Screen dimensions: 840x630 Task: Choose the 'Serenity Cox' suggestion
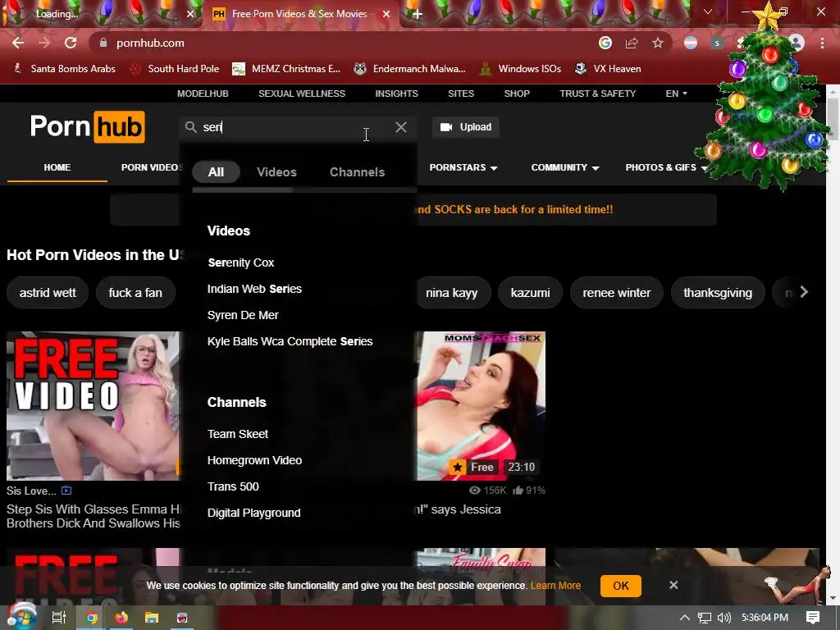coord(240,262)
